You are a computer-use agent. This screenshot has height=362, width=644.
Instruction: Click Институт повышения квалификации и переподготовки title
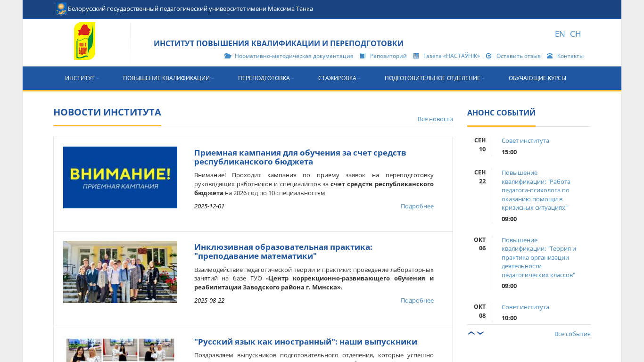click(x=279, y=43)
